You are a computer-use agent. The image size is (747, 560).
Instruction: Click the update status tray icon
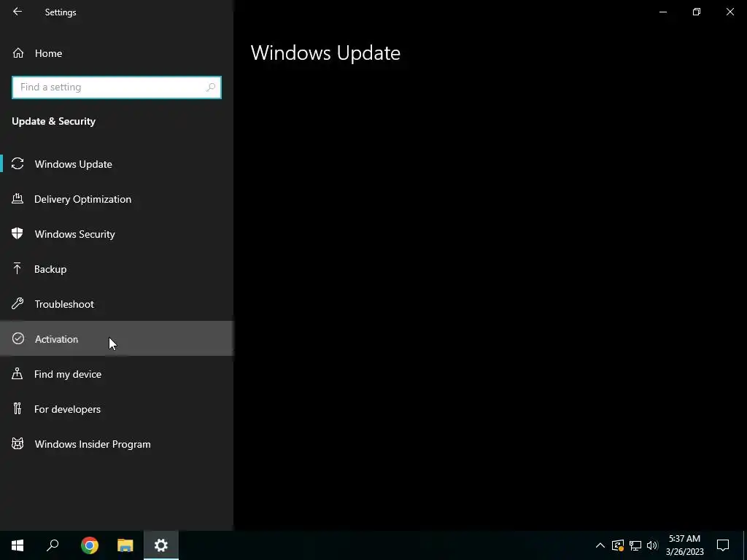[618, 545]
